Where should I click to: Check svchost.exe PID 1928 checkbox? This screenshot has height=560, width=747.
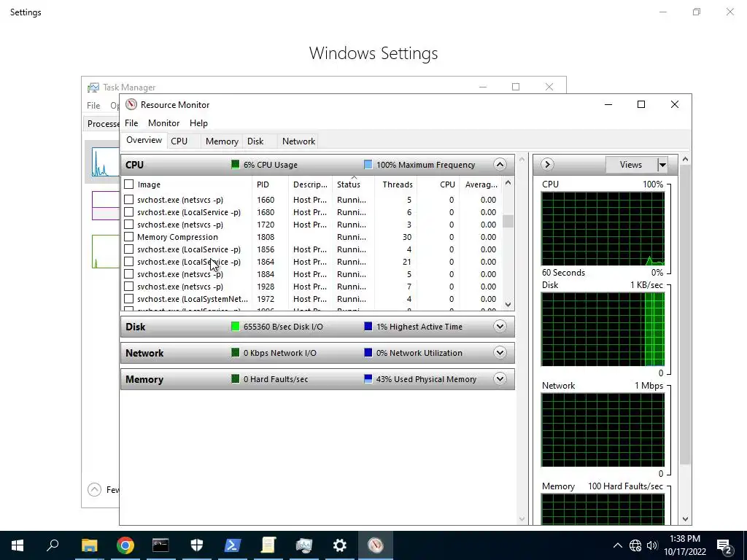pyautogui.click(x=128, y=286)
